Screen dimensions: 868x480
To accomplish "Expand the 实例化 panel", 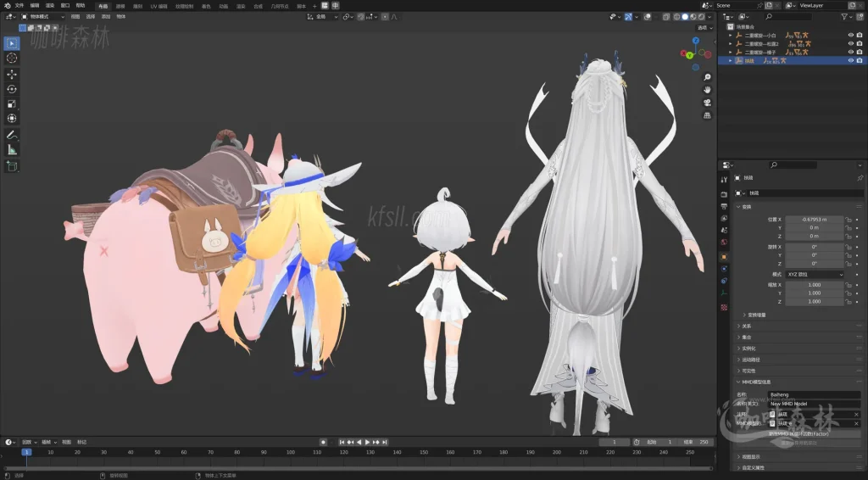I will click(748, 349).
